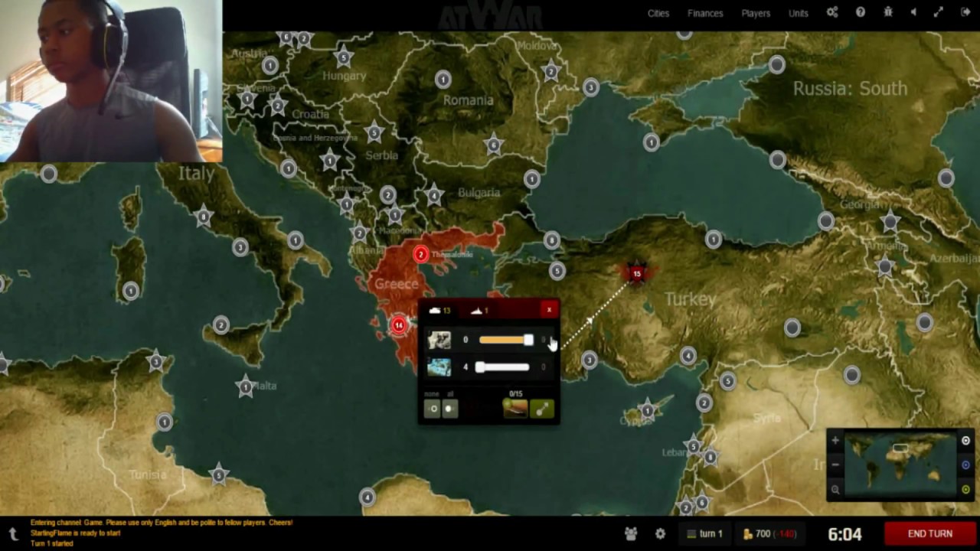Image resolution: width=980 pixels, height=551 pixels.
Task: Click the green move path icon
Action: [541, 409]
